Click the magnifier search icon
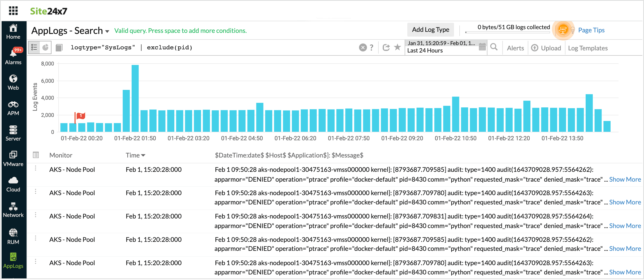644x280 pixels. click(494, 47)
